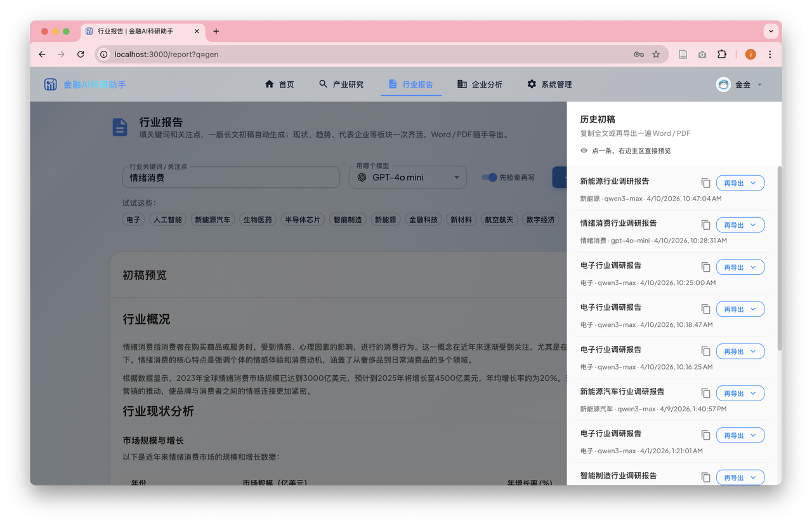Open the saved passwords key icon
812x525 pixels.
coord(639,55)
